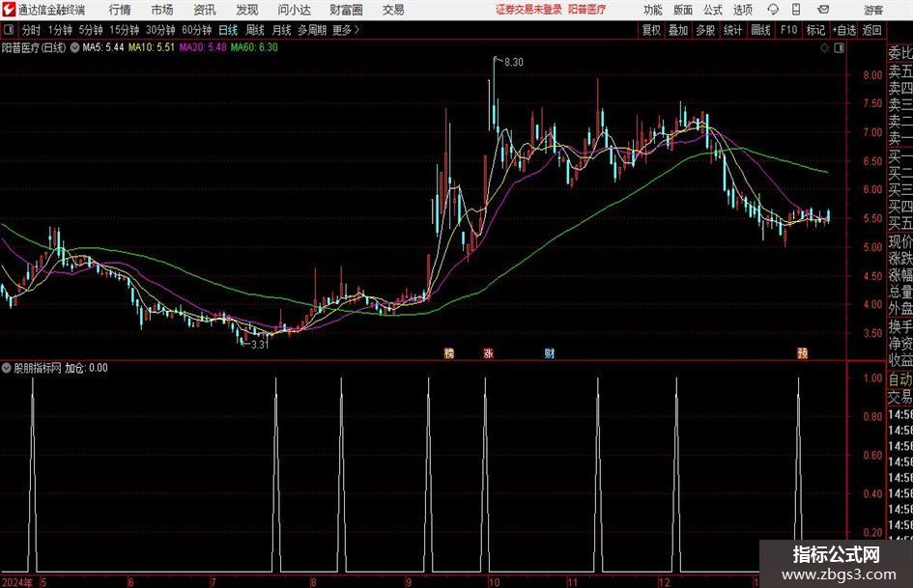
Task: Open the 发现 menu
Action: tap(247, 10)
